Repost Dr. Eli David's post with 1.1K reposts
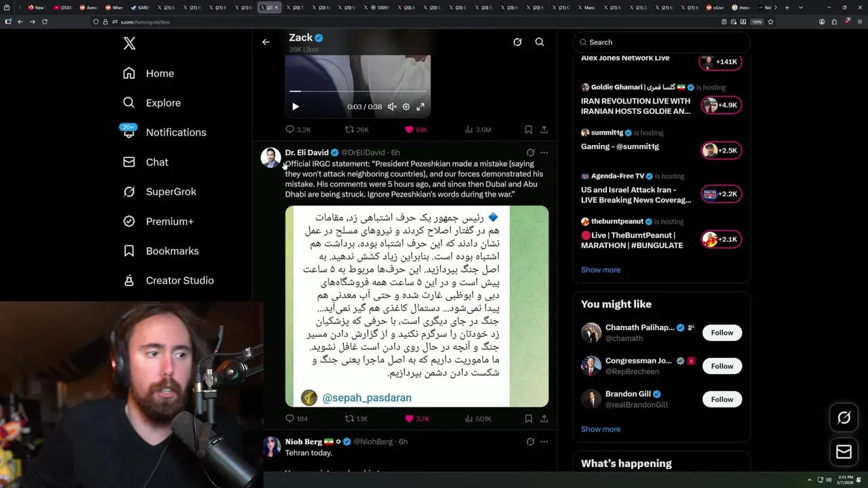 (356, 419)
